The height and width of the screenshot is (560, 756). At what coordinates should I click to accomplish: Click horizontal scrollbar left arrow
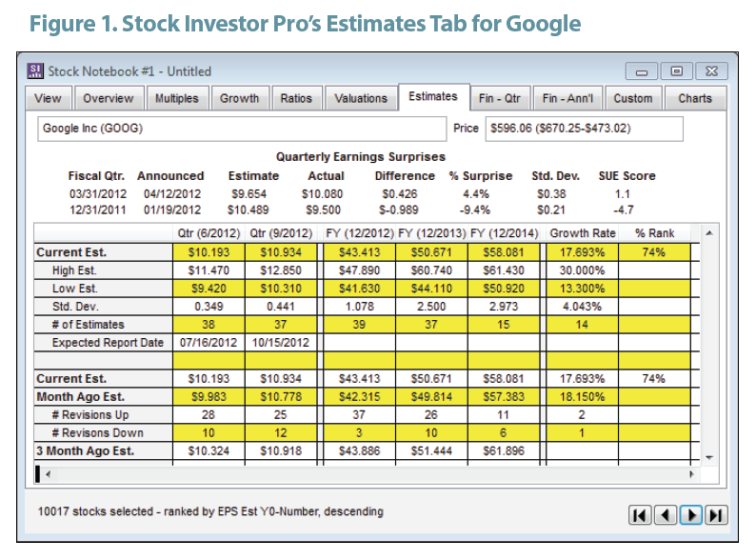click(x=49, y=474)
